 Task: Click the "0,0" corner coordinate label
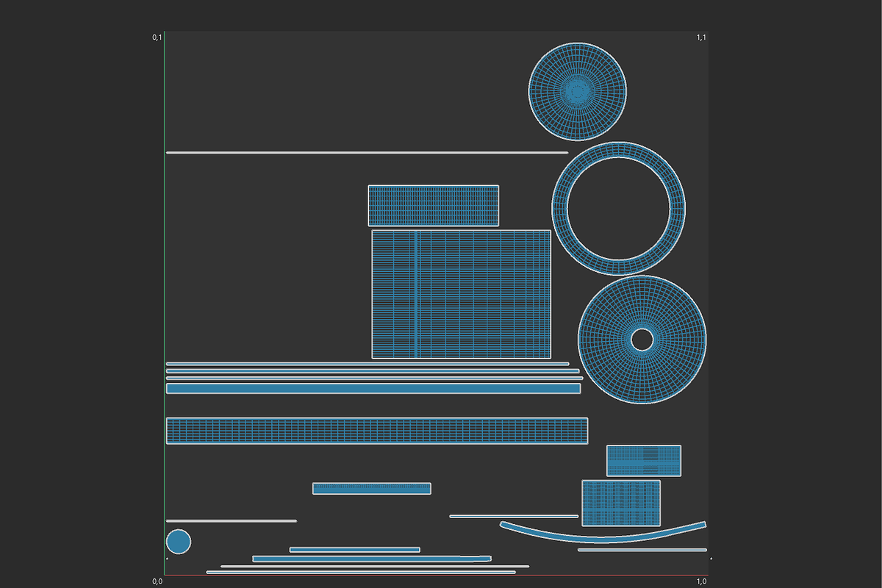157,581
